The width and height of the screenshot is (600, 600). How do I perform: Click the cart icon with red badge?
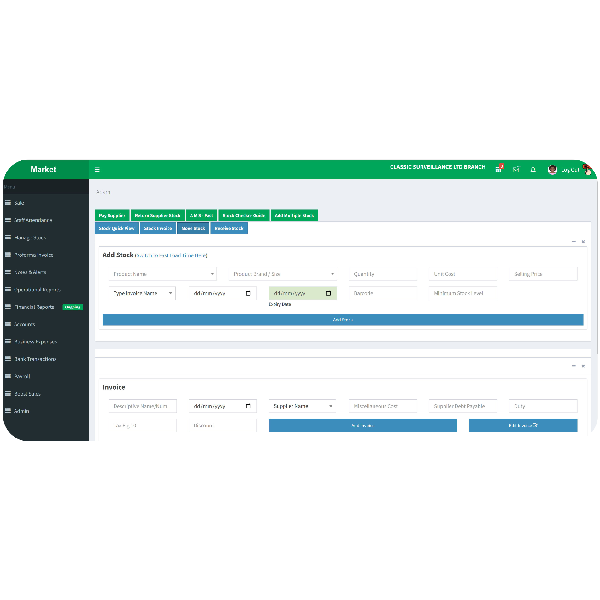(x=498, y=169)
